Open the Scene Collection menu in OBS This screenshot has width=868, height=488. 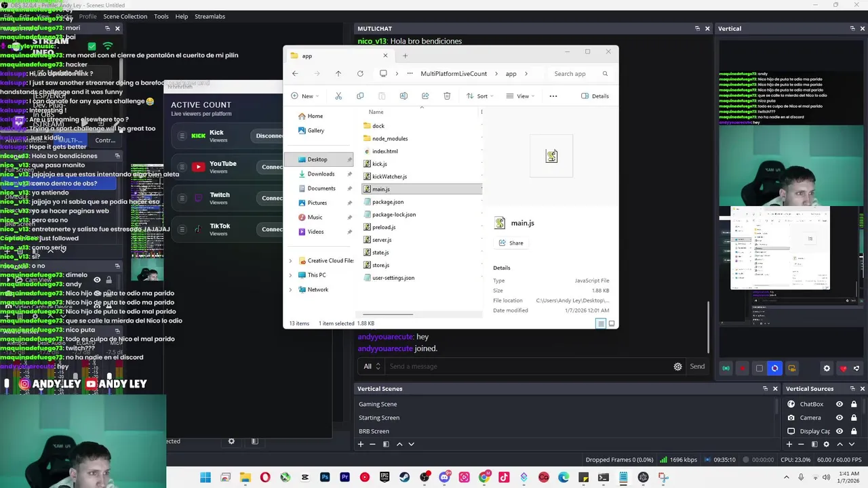coord(125,16)
